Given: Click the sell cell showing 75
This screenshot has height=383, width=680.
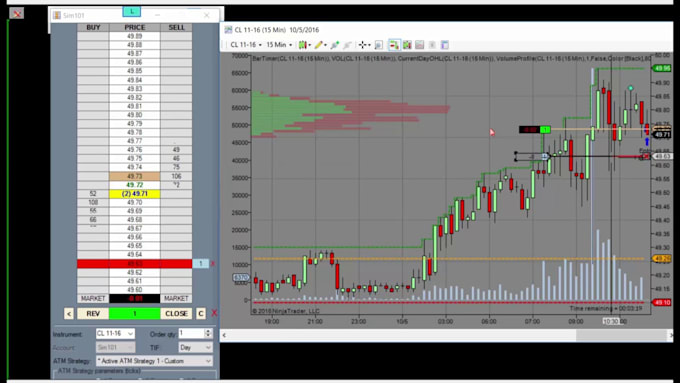Looking at the screenshot, I should tap(176, 167).
